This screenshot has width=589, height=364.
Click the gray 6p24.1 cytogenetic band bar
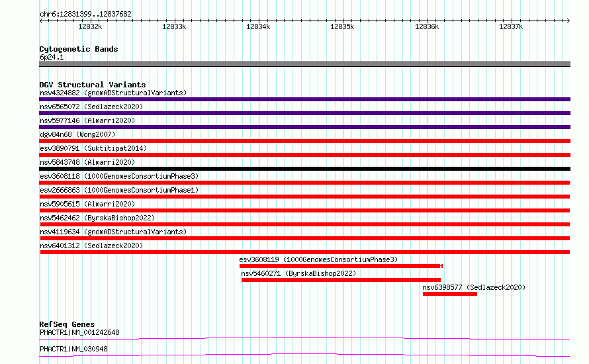click(x=304, y=64)
